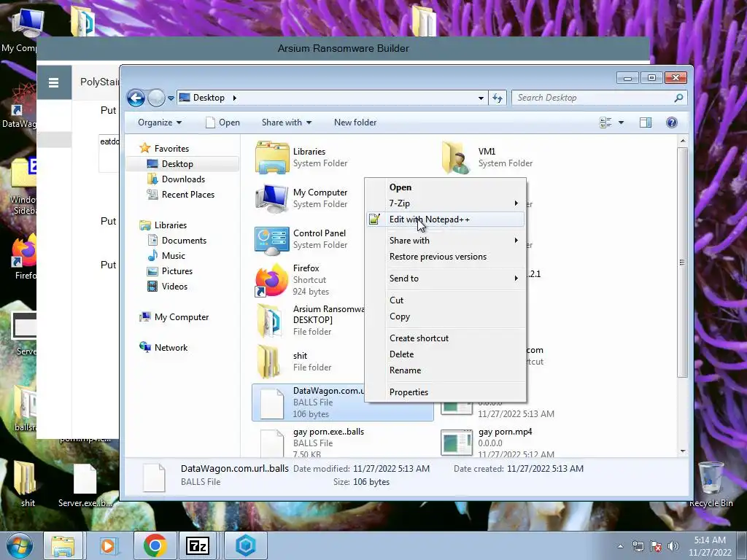Screen dimensions: 747x560
Task: Click the Back arrow in Explorer
Action: coord(136,98)
